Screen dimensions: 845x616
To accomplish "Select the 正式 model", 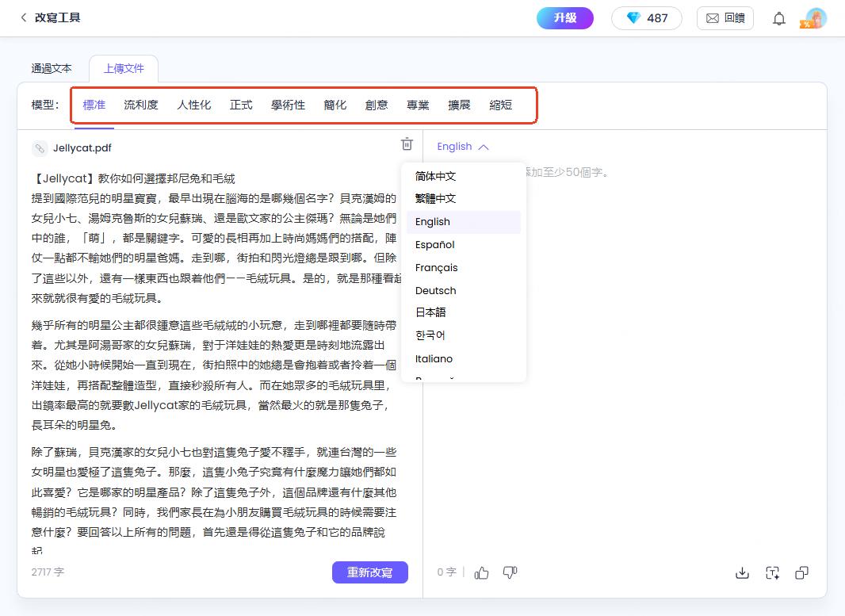I will (241, 105).
